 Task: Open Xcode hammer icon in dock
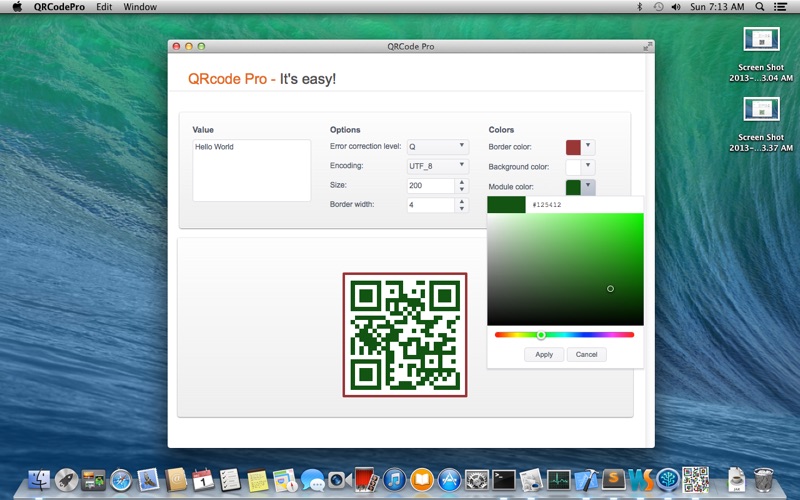pyautogui.click(x=586, y=480)
